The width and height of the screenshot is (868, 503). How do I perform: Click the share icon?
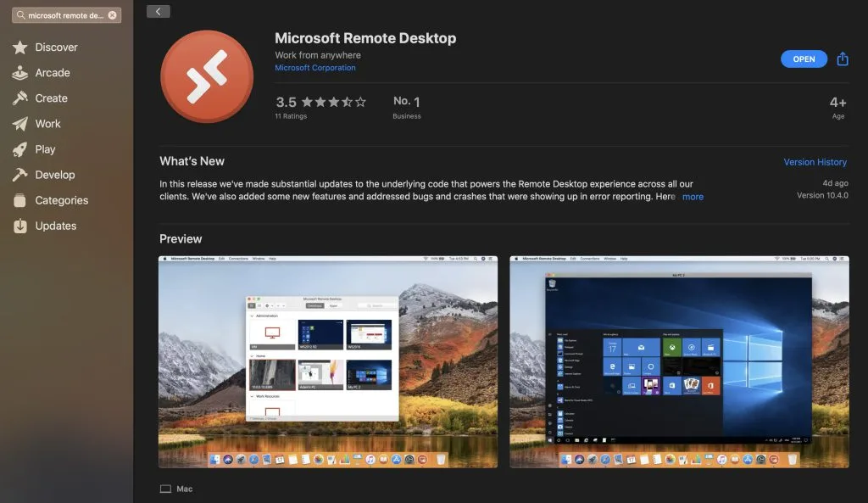pyautogui.click(x=843, y=59)
